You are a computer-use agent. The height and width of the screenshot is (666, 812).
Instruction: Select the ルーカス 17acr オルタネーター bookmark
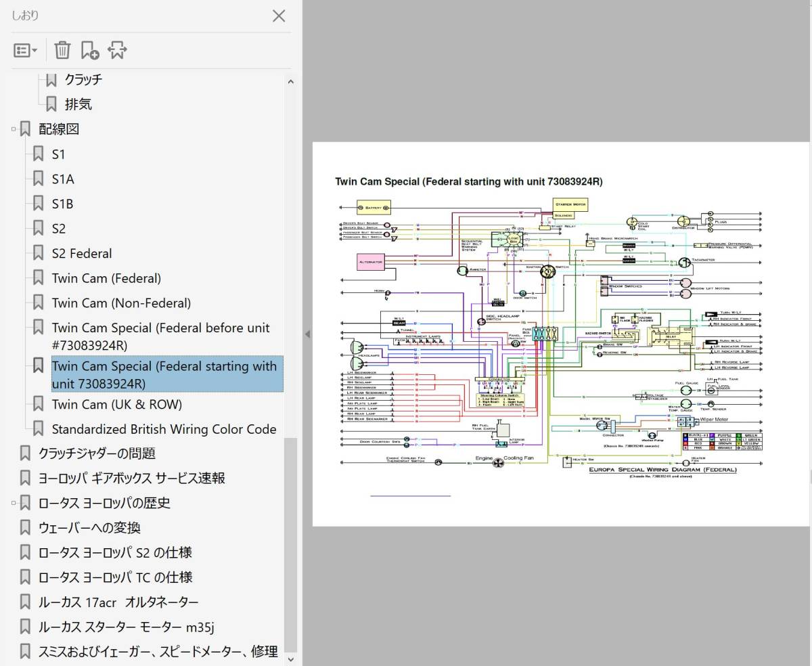click(118, 602)
